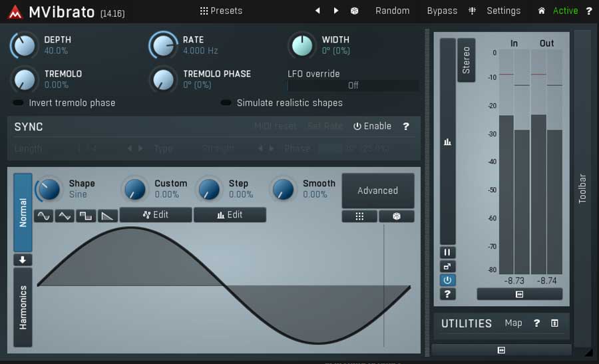Click the Depth value 40.0%
Viewport: 599px width, 364px height.
[56, 51]
